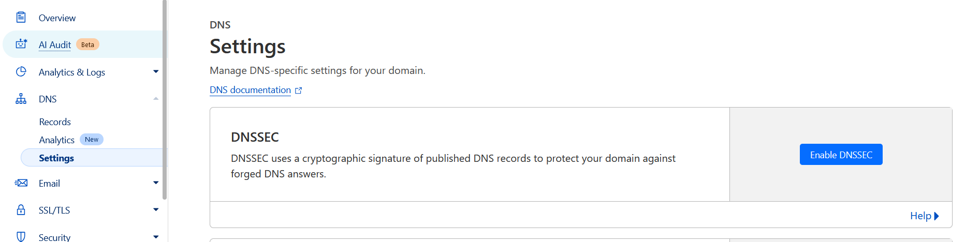The width and height of the screenshot is (980, 242).
Task: Expand the SSL/TLS section arrow
Action: 156,210
